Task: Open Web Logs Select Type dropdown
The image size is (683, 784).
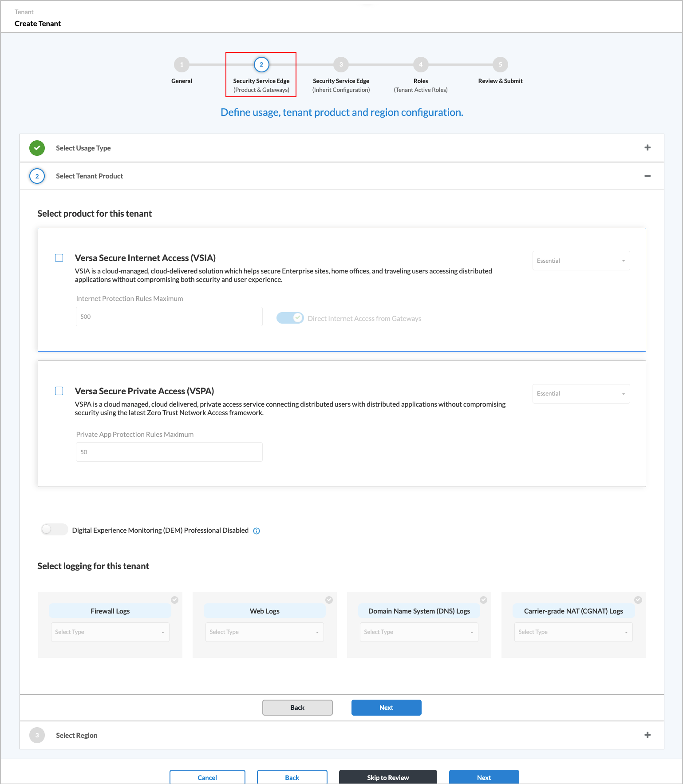Action: click(x=265, y=632)
